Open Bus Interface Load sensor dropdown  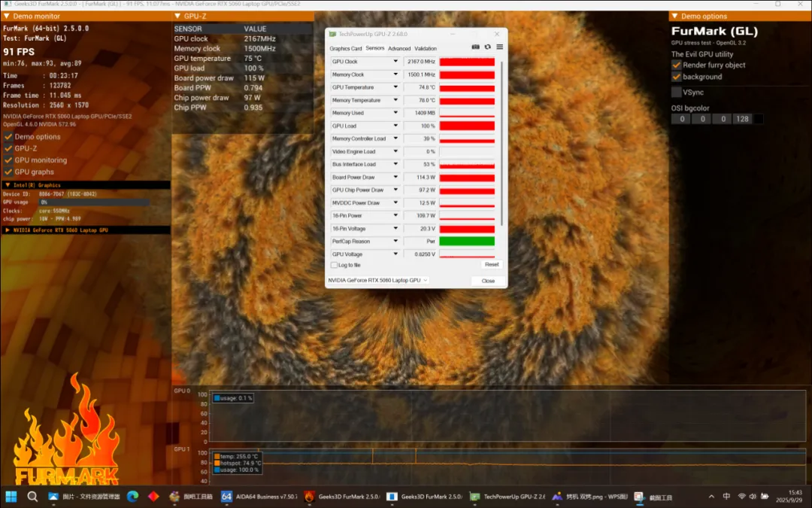[395, 164]
